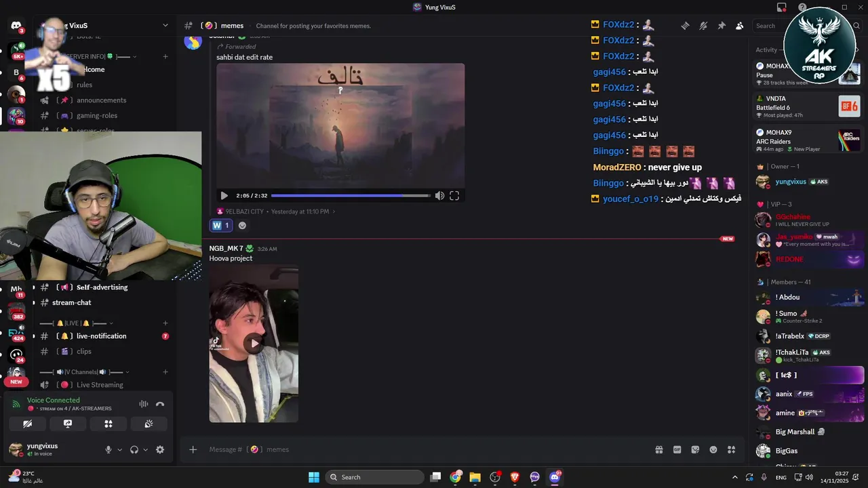
Task: Create a channel in V Channels category
Action: point(165,372)
